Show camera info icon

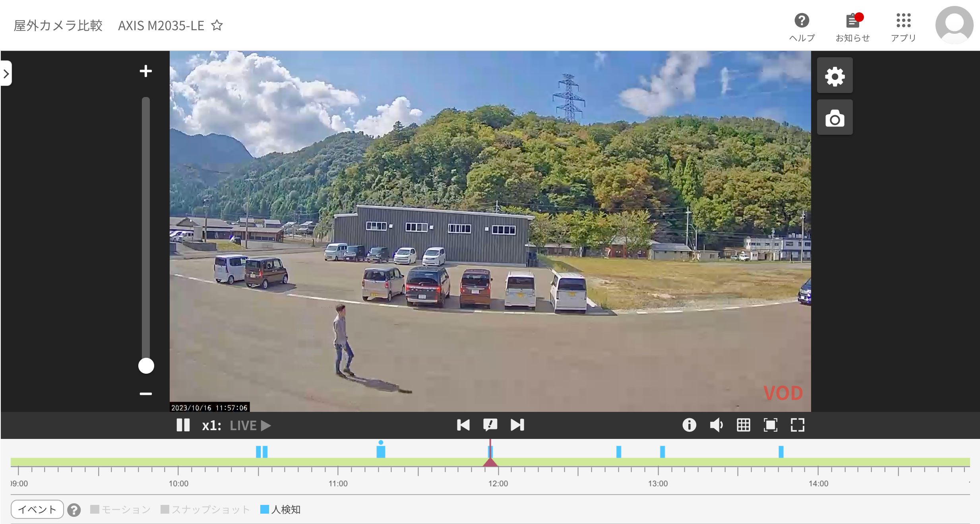689,425
